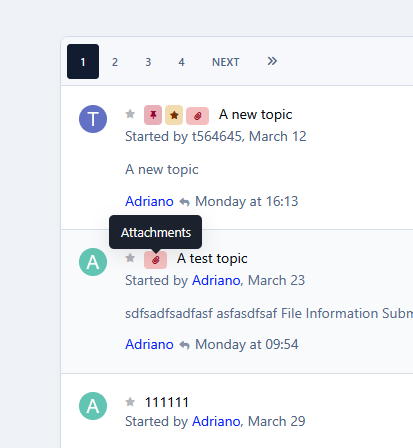Click the A avatar beside A test topic
The height and width of the screenshot is (448, 413).
pyautogui.click(x=93, y=262)
